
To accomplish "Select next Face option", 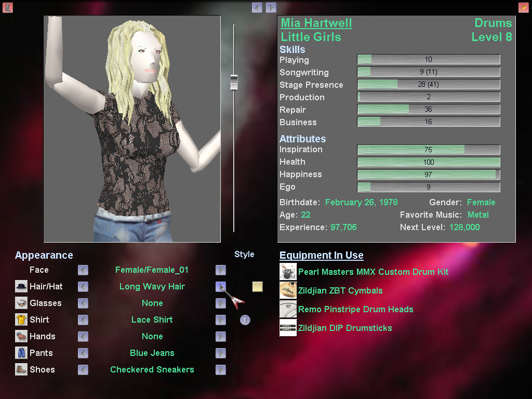I will pos(221,270).
